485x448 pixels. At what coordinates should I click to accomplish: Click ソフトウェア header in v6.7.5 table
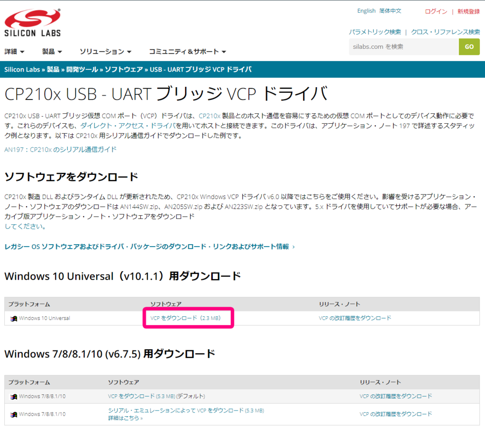(x=124, y=383)
